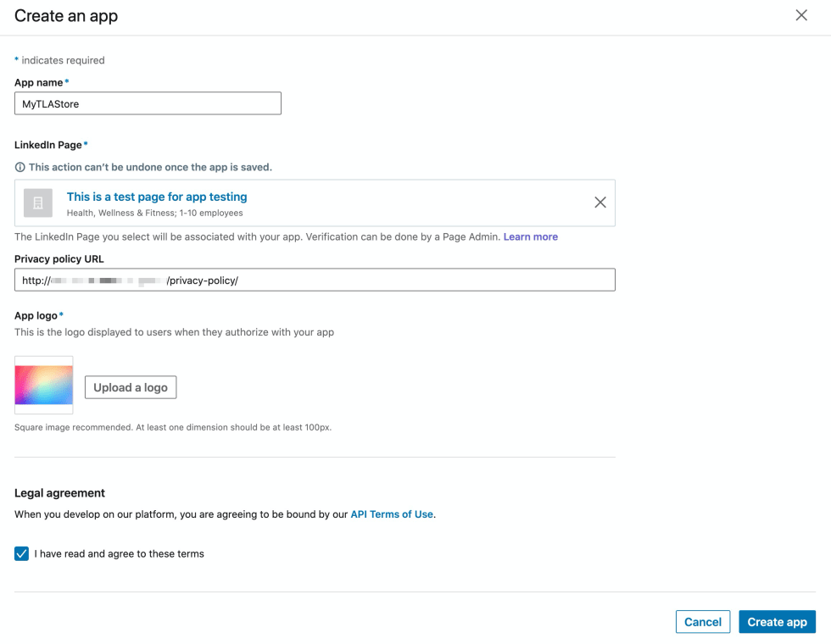Click the info icon beside undo warning
The height and width of the screenshot is (644, 831).
click(x=20, y=168)
